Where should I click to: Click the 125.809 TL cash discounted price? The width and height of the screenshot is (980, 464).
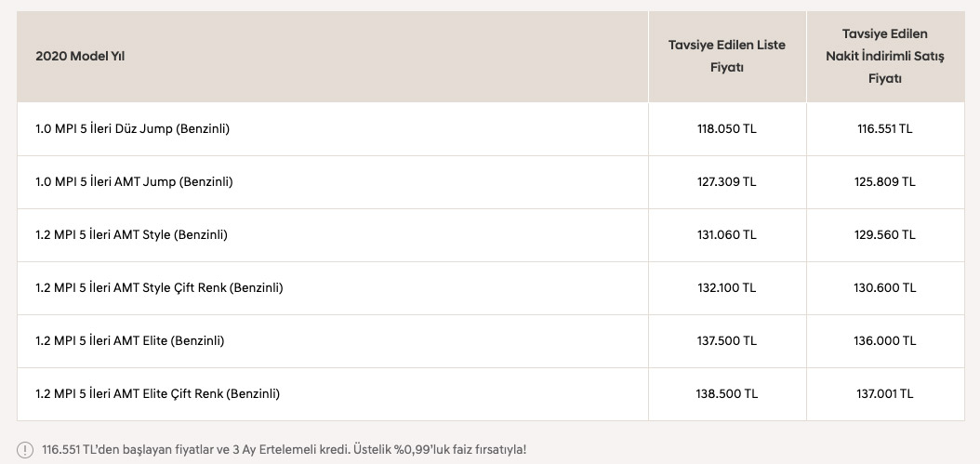[x=884, y=182]
